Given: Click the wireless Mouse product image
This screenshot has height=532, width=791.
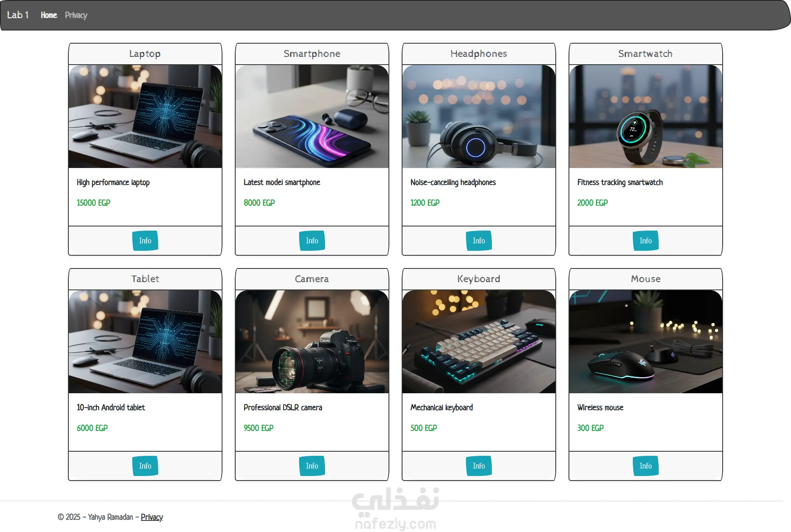Looking at the screenshot, I should (x=646, y=342).
